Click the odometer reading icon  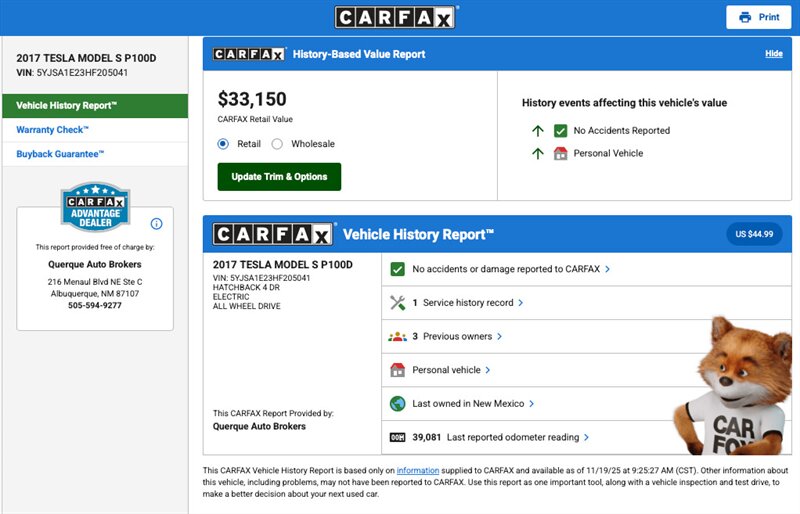397,437
